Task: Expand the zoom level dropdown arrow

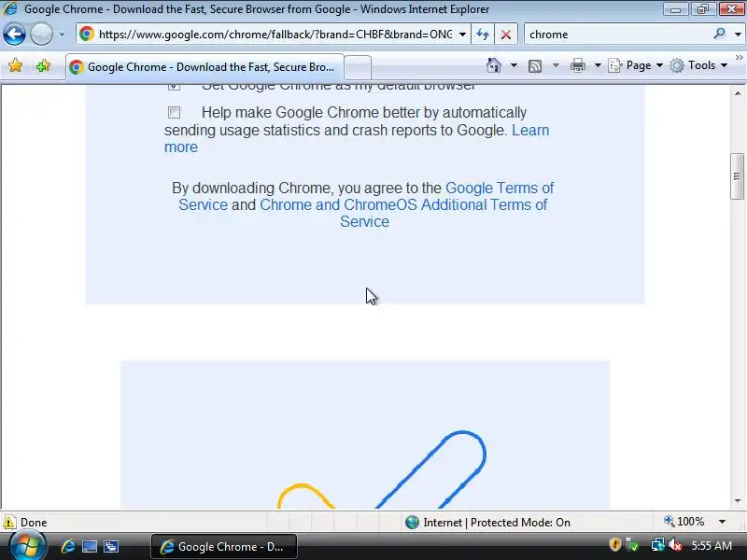Action: 722,522
